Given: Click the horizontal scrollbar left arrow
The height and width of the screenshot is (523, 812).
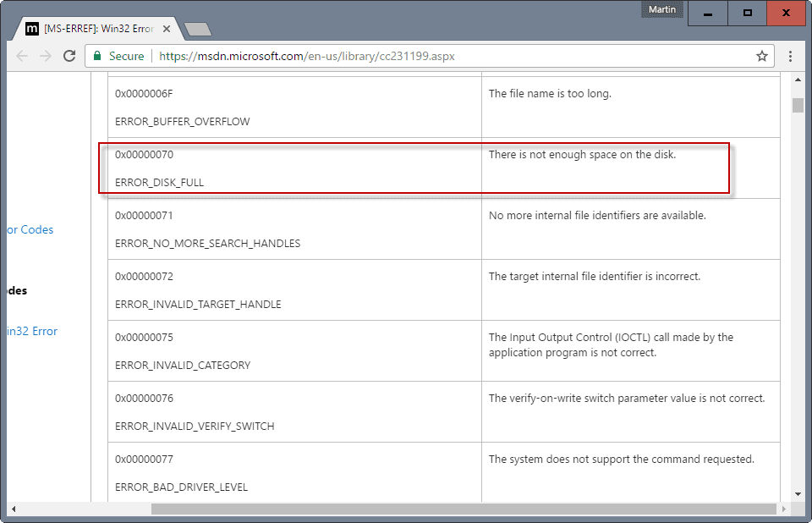Looking at the screenshot, I should click(14, 509).
